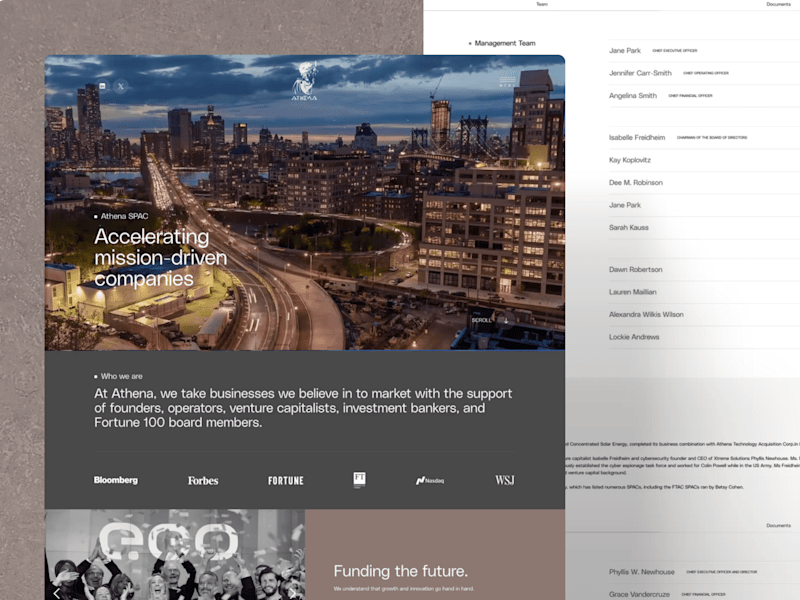Open the Team tab in top navigation
This screenshot has height=600, width=800.
(542, 4)
